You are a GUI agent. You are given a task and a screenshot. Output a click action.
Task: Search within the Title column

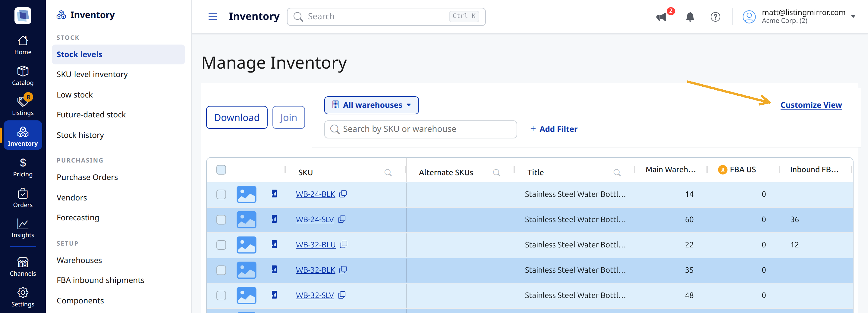tap(617, 173)
